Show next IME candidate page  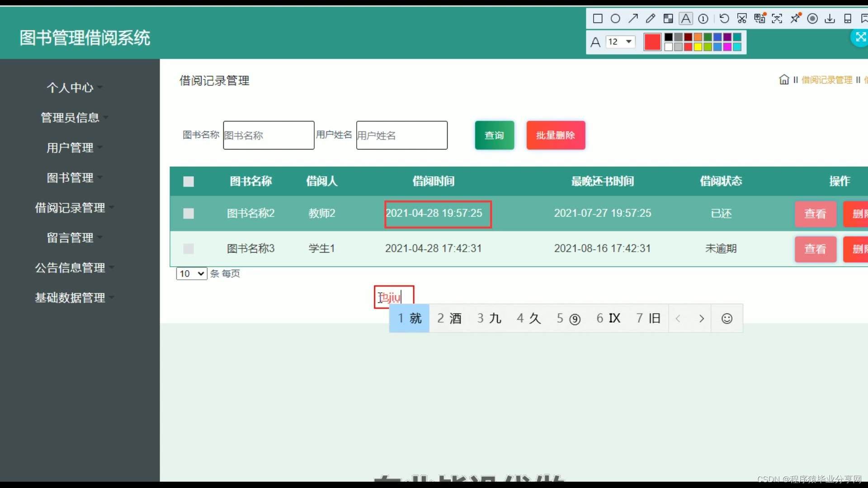coord(702,319)
